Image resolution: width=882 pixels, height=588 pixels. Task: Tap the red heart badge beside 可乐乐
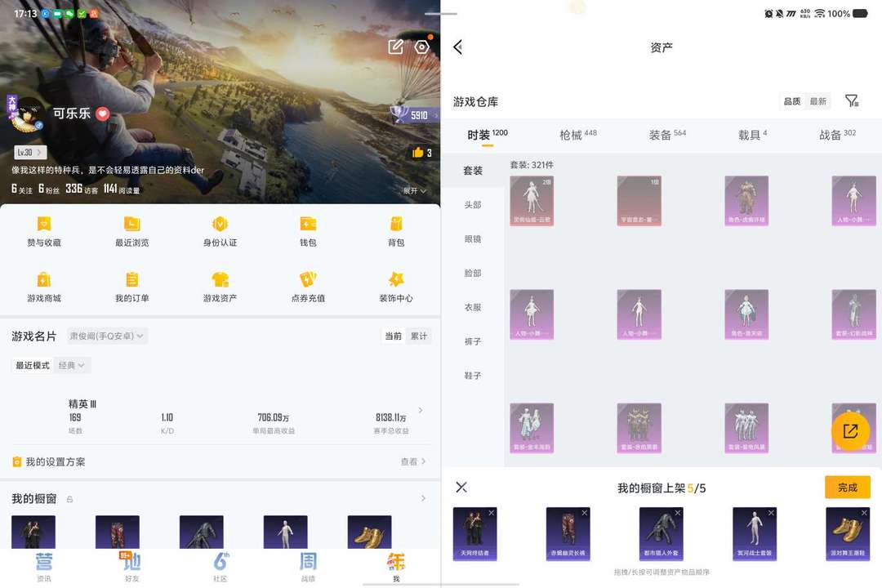(x=102, y=114)
